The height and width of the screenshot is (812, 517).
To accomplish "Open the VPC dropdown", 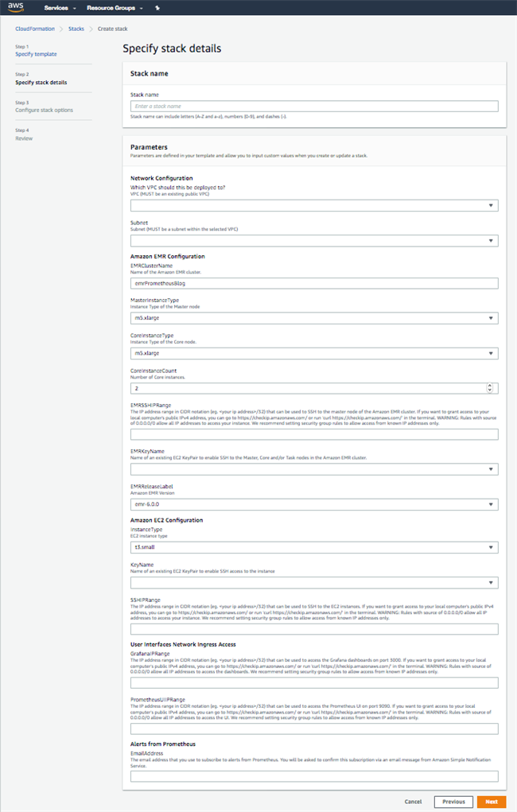I will pos(314,206).
